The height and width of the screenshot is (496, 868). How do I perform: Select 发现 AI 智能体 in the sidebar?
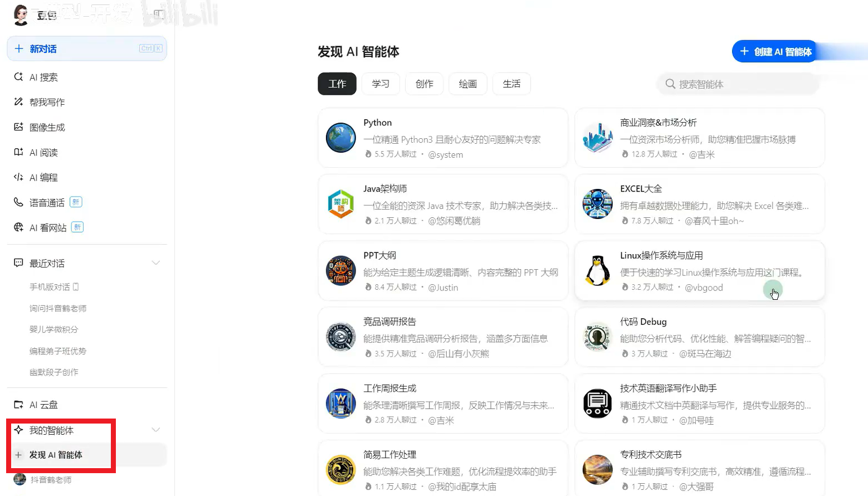87,455
